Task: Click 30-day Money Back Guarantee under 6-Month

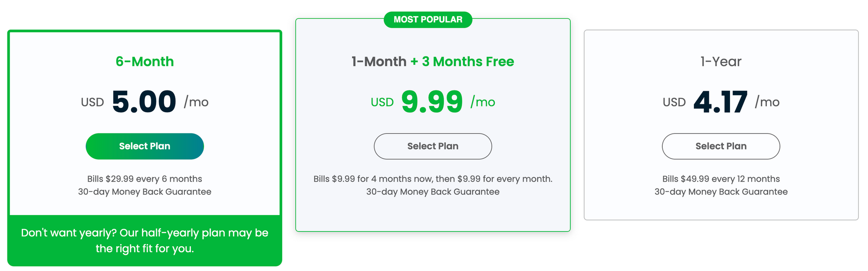Action: 145,192
